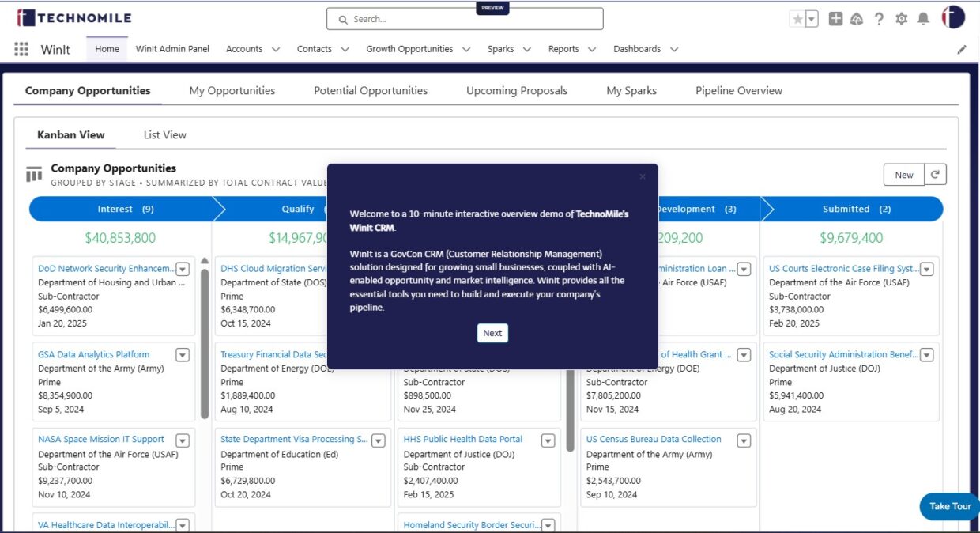Click the TechnoMile logo
This screenshot has width=980, height=533.
pyautogui.click(x=74, y=17)
